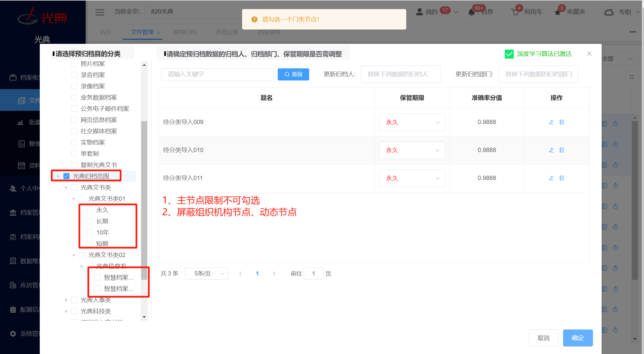644x354 pixels.
Task: Switch to the 文件管理 tab
Action: (x=142, y=32)
